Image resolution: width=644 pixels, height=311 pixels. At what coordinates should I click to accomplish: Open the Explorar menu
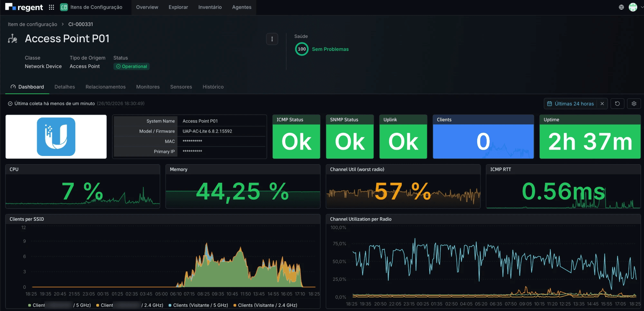click(x=178, y=7)
